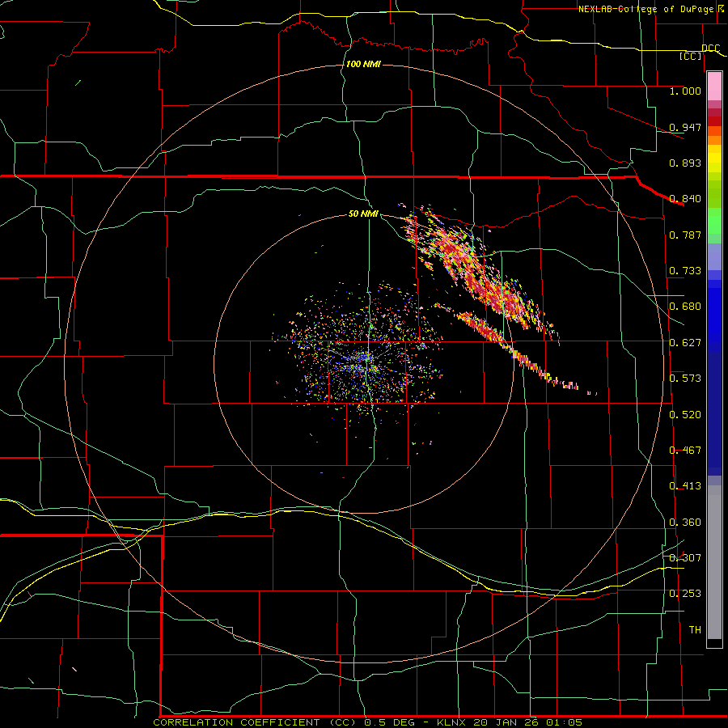Click the DCC product label
This screenshot has width=728, height=728.
(710, 48)
